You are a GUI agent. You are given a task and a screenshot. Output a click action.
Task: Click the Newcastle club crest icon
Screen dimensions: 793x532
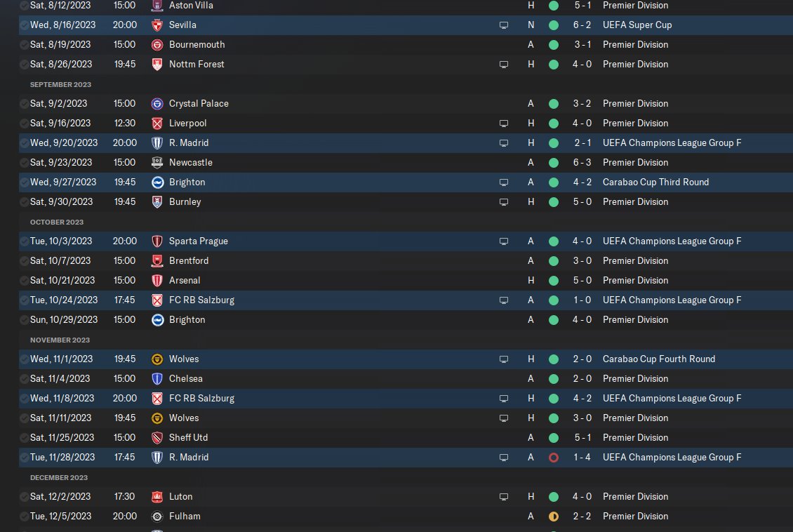click(157, 162)
